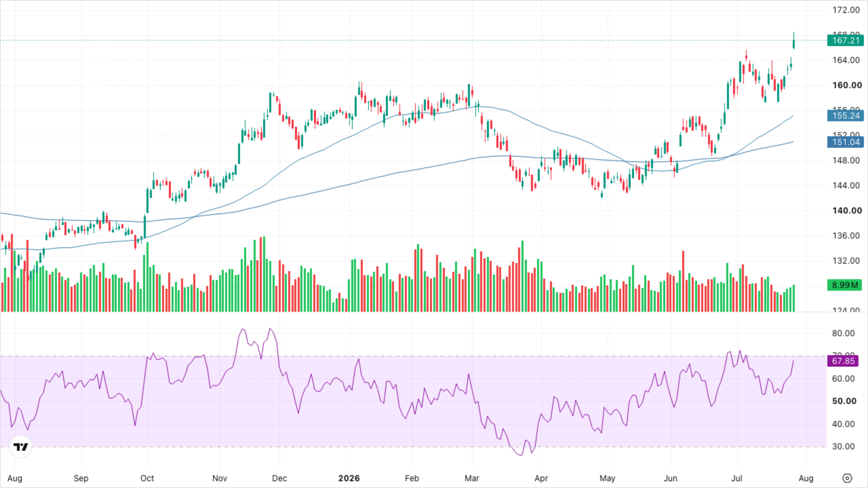The height and width of the screenshot is (488, 868).
Task: Open chart settings hexagon gear icon
Action: [847, 478]
